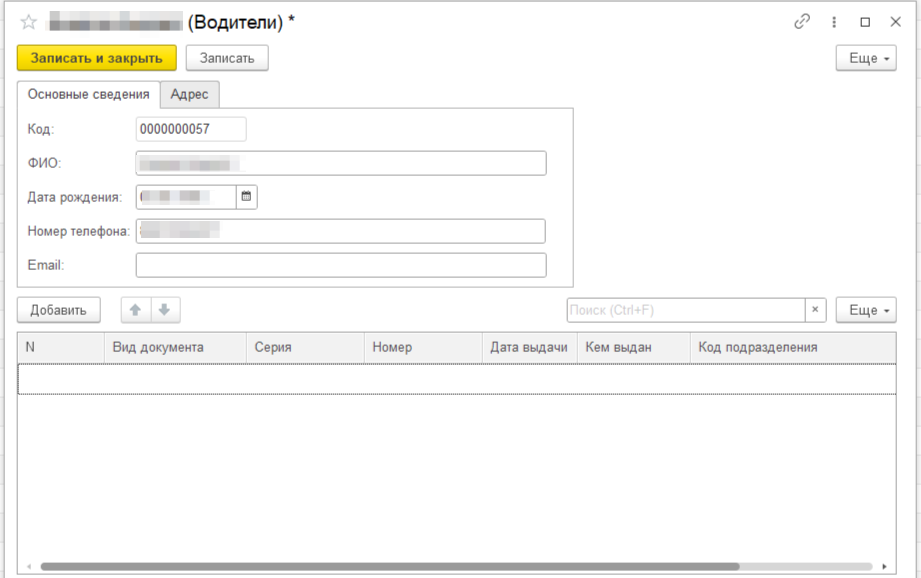Viewport: 921px width, 578px height.
Task: Close the Водители form window
Action: (x=895, y=22)
